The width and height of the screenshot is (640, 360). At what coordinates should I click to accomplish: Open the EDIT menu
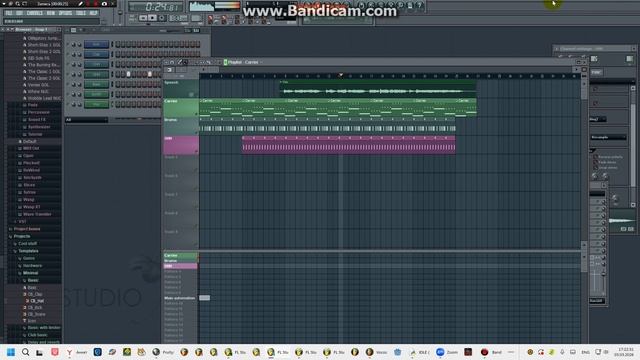click(19, 13)
